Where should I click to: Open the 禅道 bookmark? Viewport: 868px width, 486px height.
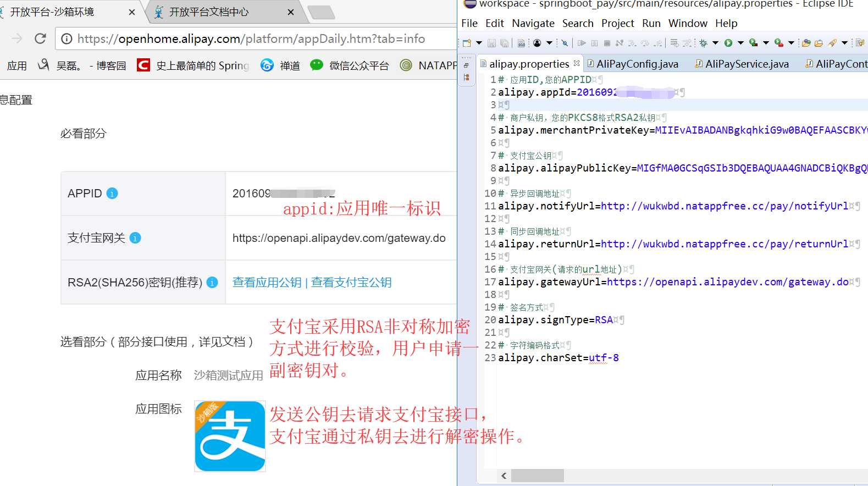point(280,65)
